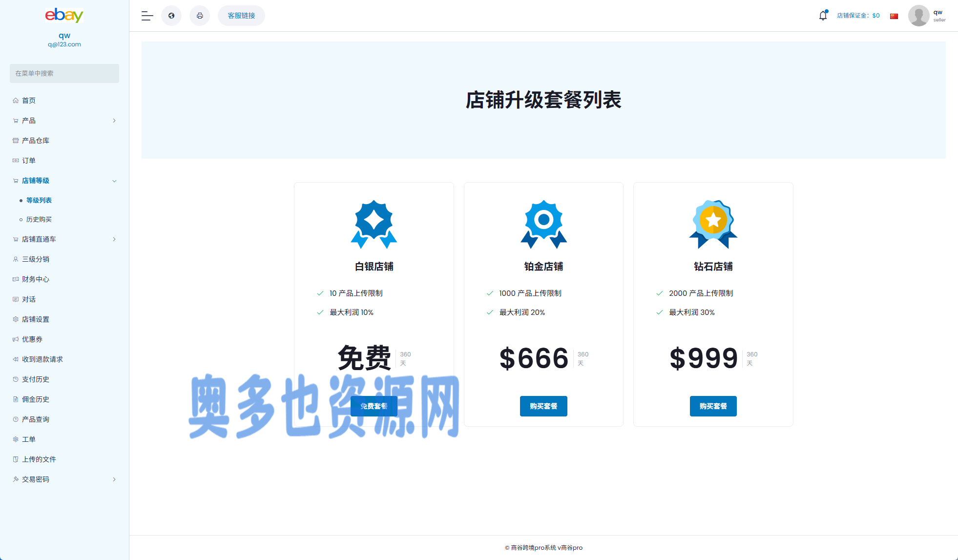Open 历史购买 submenu item
Screen dimensions: 958x560
(x=39, y=220)
